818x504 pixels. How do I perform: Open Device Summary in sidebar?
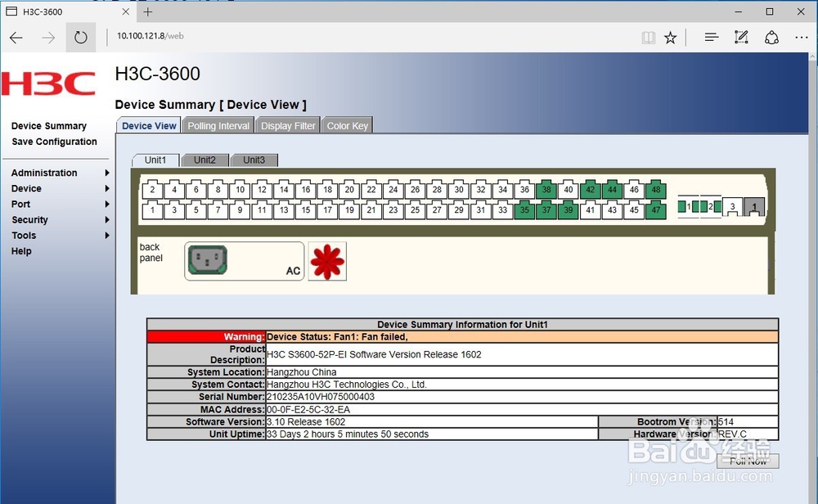(49, 126)
